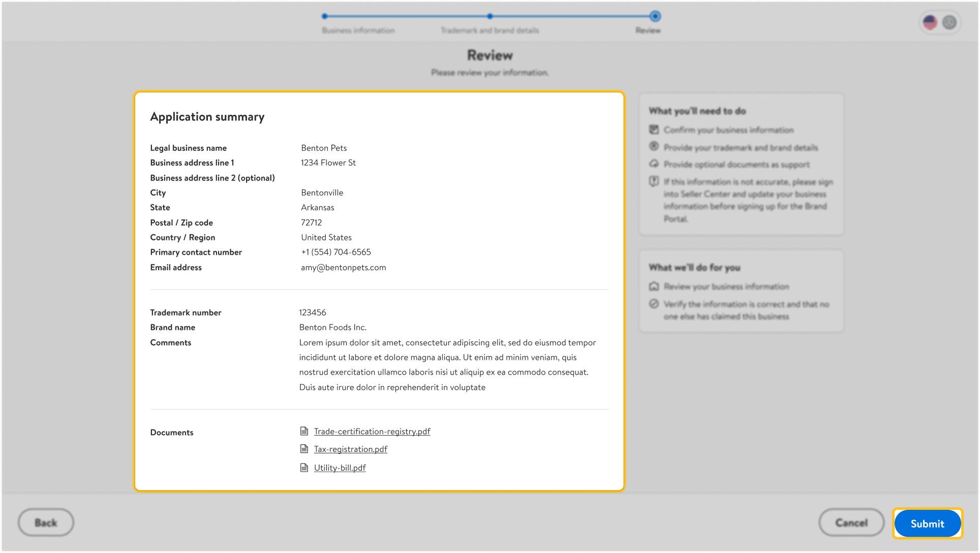Click the confirm business information checklist icon
The image size is (980, 553).
click(x=654, y=130)
